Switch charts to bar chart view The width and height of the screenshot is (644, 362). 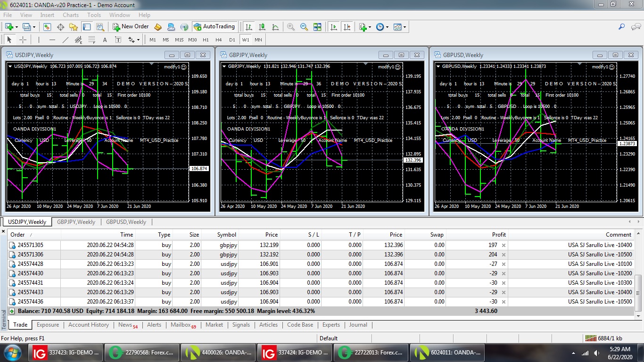pyautogui.click(x=249, y=27)
